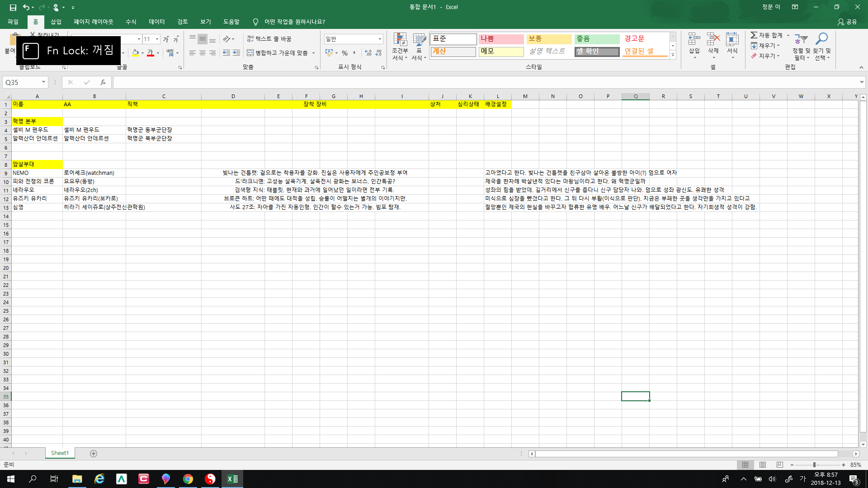The image size is (868, 488).
Task: Click the 자동 합계 (AutoSum) button
Action: [x=767, y=35]
